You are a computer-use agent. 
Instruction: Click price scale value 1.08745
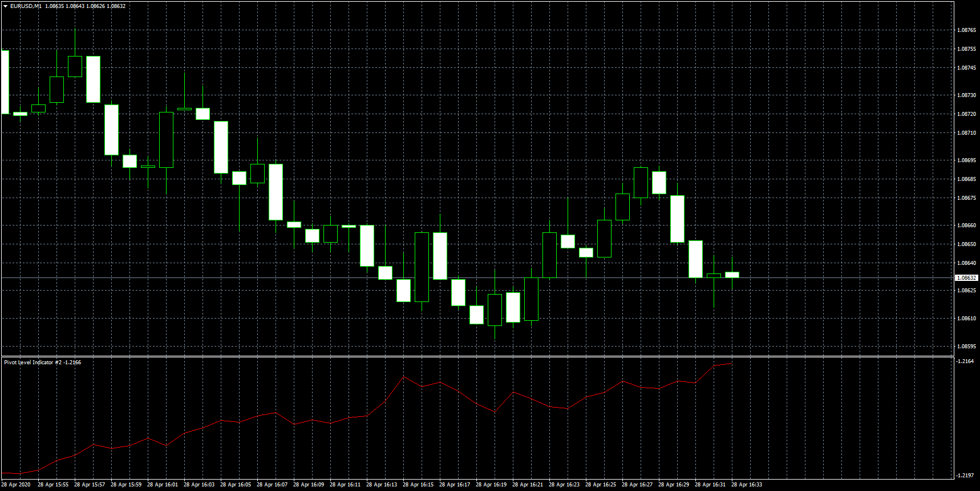pos(966,68)
